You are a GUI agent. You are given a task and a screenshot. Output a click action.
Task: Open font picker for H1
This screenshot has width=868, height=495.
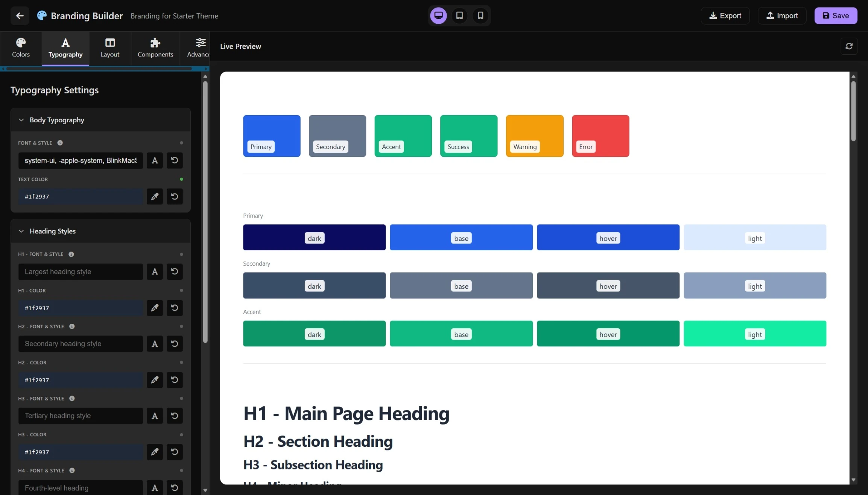pos(155,271)
